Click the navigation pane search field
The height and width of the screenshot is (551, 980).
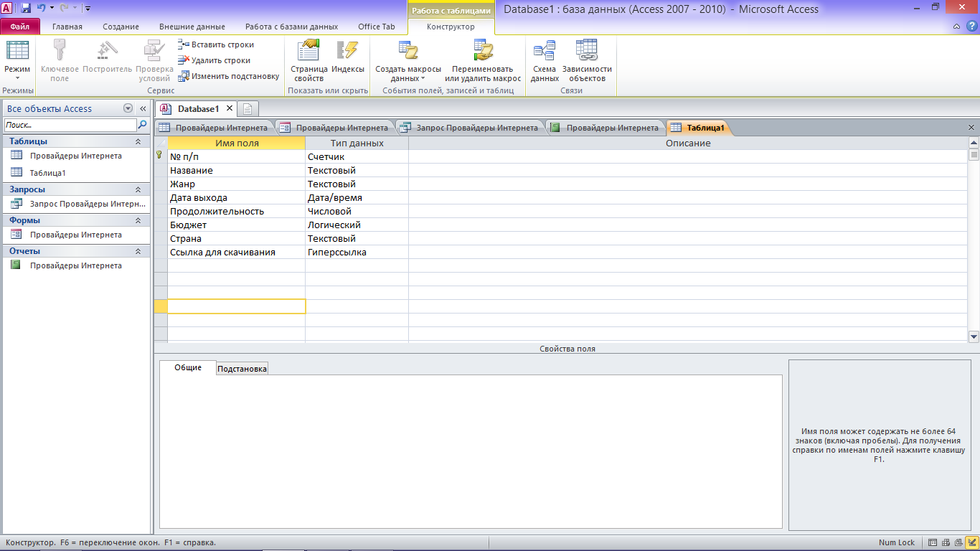(x=70, y=125)
